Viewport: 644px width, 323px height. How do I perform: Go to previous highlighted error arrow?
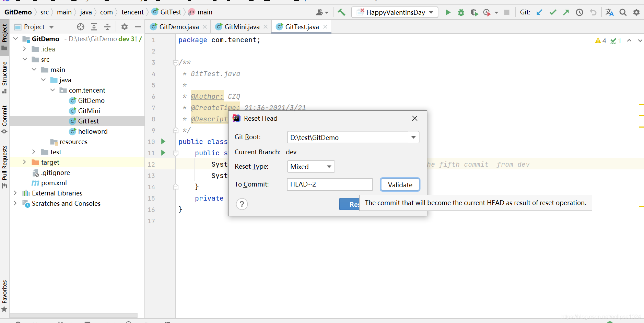pyautogui.click(x=629, y=40)
